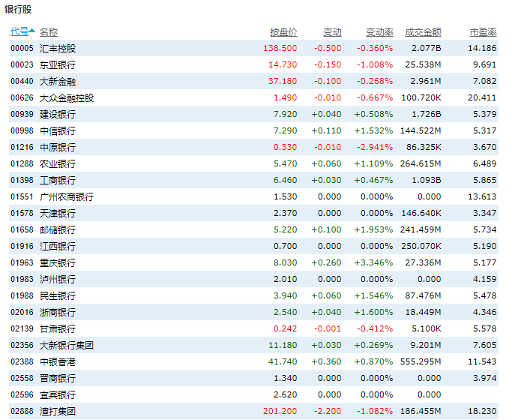Sort by 成交金额 column header
This screenshot has width=515, height=420.
coord(423,32)
